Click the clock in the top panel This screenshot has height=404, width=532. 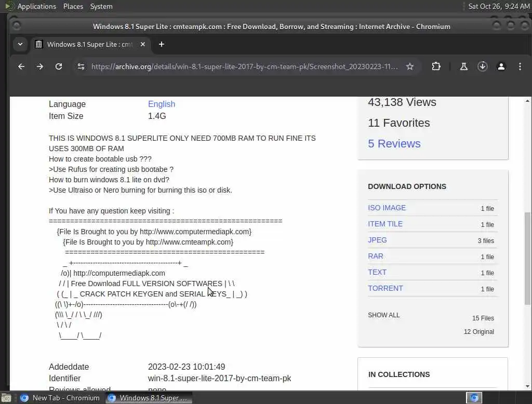point(498,6)
